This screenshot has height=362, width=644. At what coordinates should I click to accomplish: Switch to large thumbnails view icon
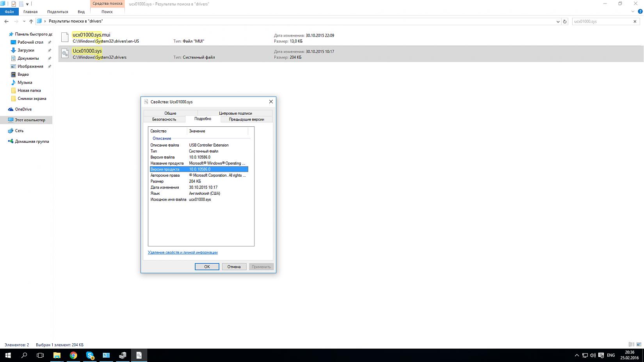(x=639, y=344)
